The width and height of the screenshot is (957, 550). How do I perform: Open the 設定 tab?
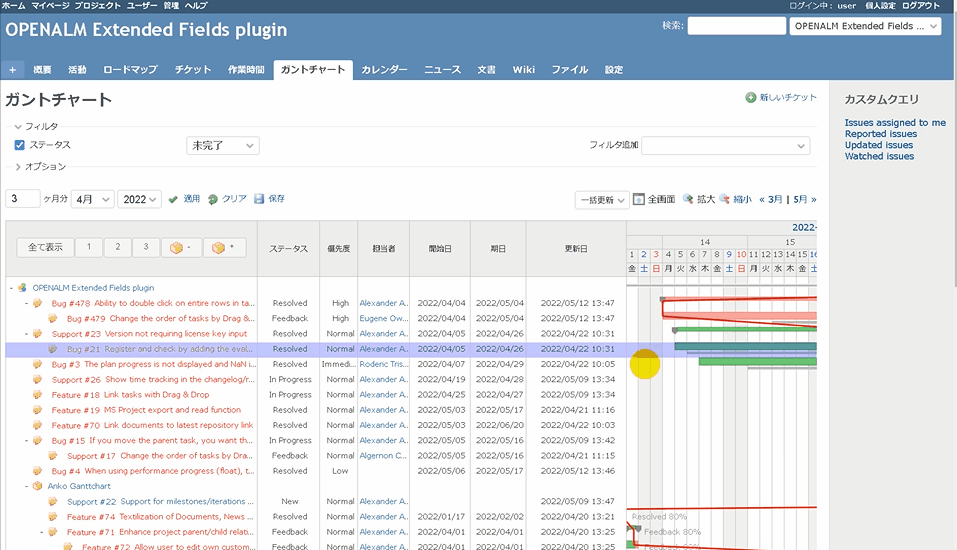(x=613, y=70)
